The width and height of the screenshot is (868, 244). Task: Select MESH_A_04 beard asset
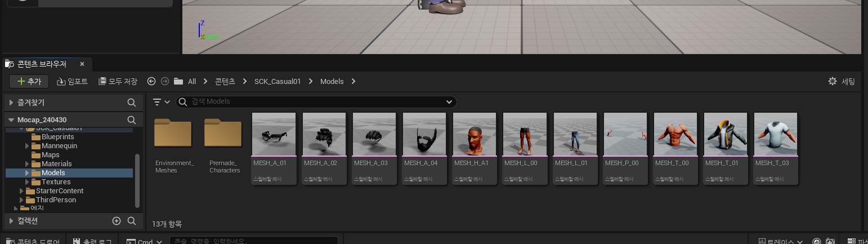click(x=424, y=148)
